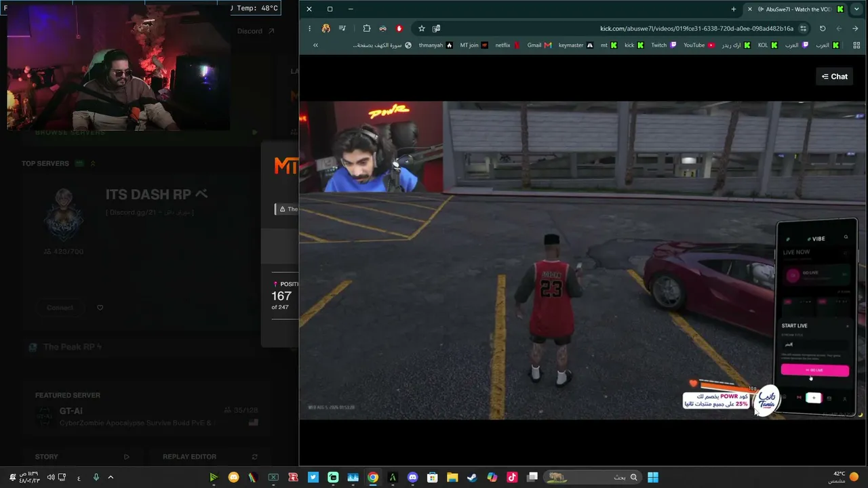
Task: Collapse the TOP SERVERS section
Action: pos(93,163)
